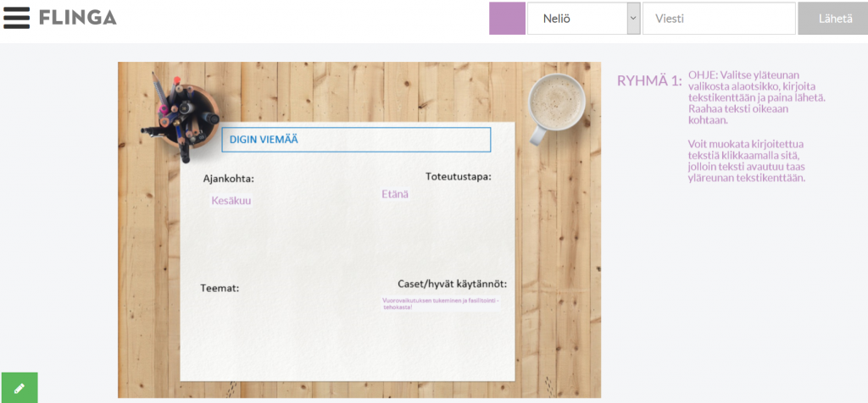Select the Vuorovaikutuksen tukeminen note

click(x=441, y=304)
